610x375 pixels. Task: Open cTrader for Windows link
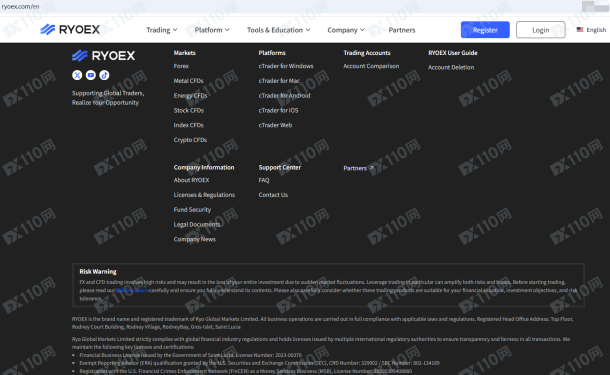click(x=286, y=66)
